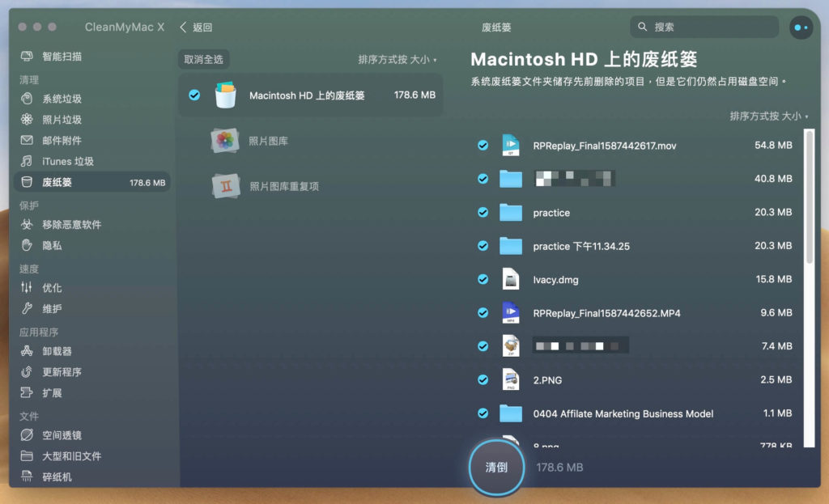Click the Macintosh HD trash bin icon
The width and height of the screenshot is (829, 504).
pos(226,95)
